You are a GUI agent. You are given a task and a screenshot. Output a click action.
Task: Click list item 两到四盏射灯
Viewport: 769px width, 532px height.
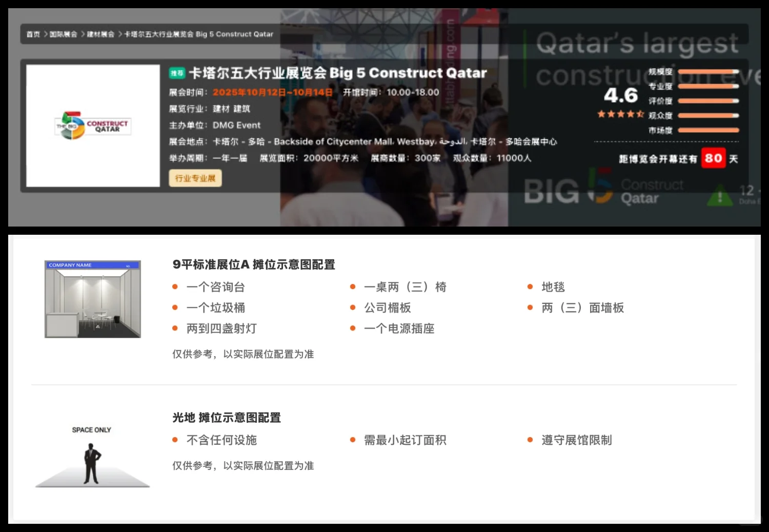point(222,329)
